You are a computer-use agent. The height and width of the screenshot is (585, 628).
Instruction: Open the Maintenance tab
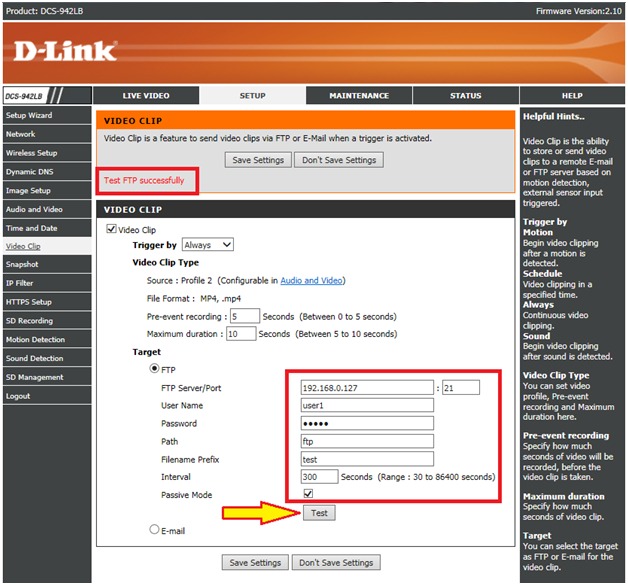[359, 96]
